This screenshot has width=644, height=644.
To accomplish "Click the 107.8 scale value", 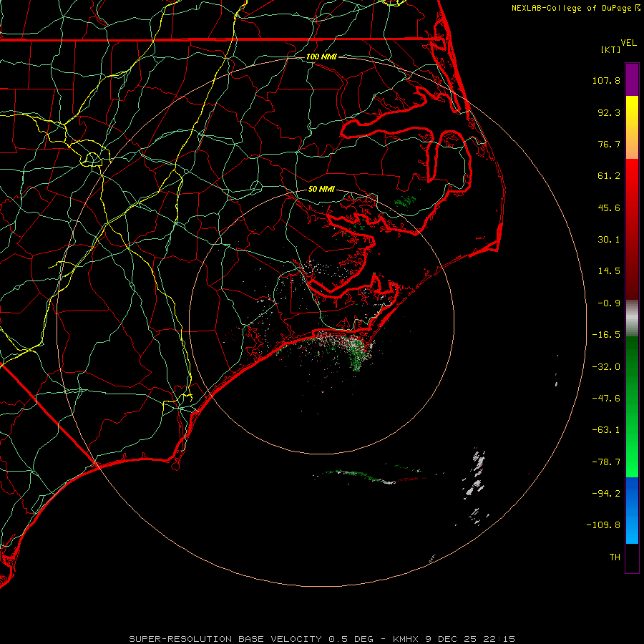I will click(606, 80).
